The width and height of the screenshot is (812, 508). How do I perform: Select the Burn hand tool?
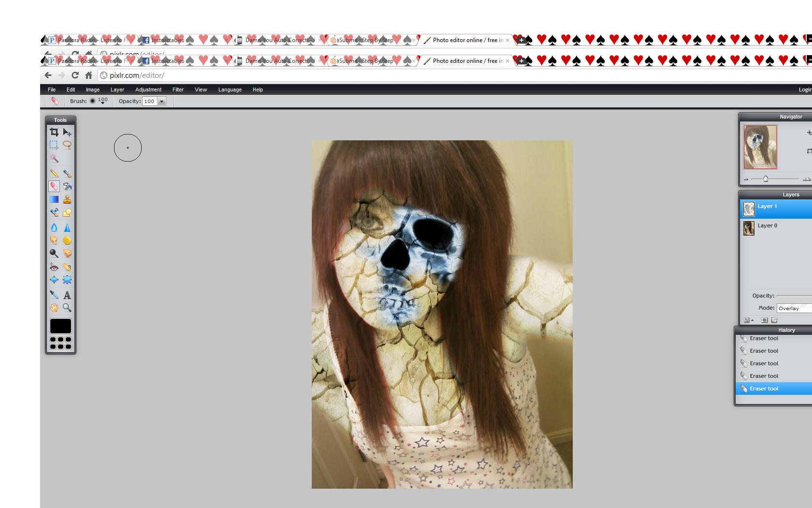click(67, 253)
